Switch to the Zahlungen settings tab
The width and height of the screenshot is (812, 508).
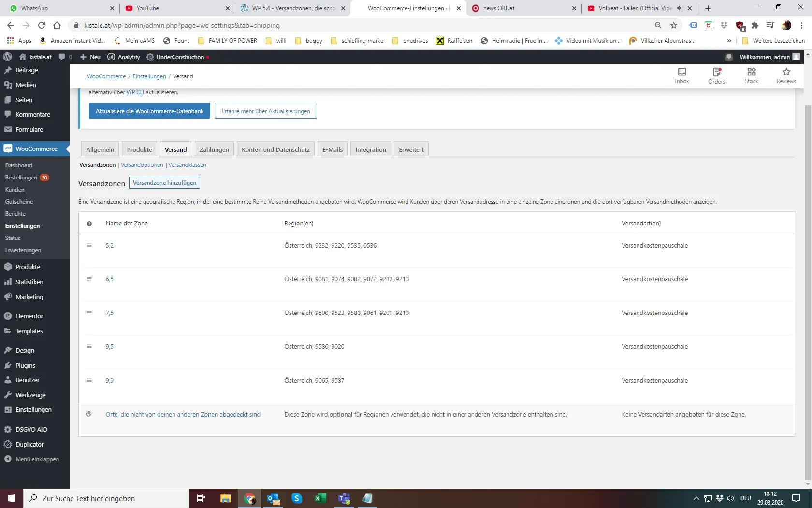tap(214, 149)
